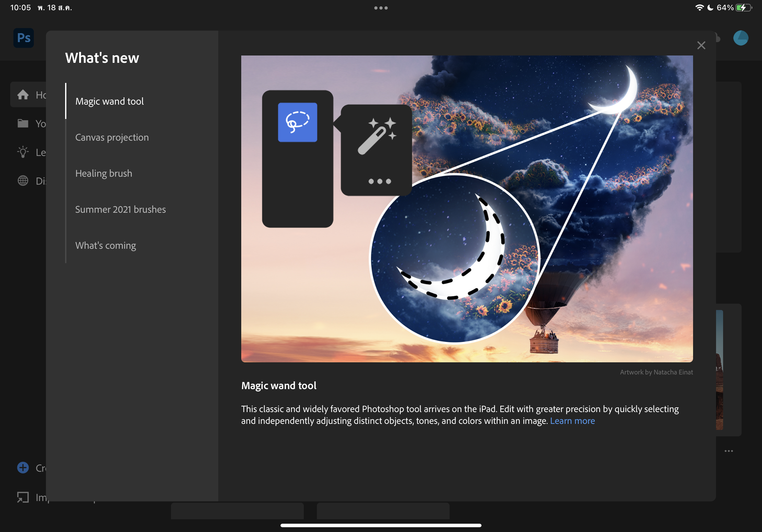Click the lightbulb Learn icon
The height and width of the screenshot is (532, 762).
(23, 152)
